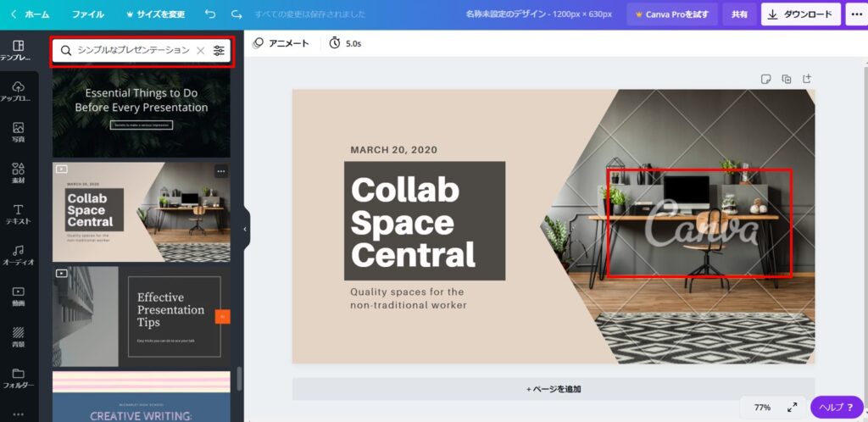
Task: Select the MARCH 20, 2020 text
Action: 393,150
